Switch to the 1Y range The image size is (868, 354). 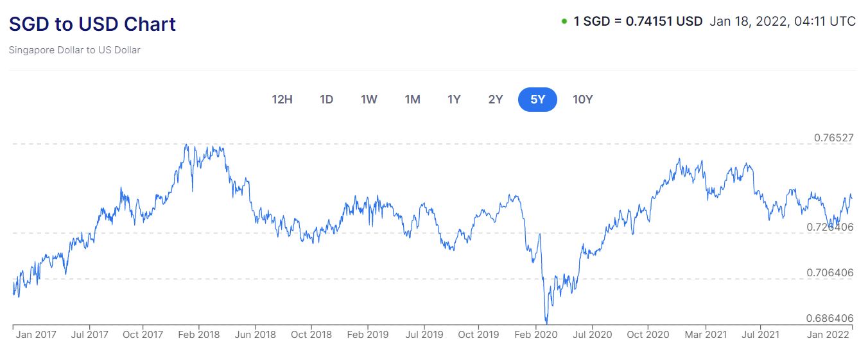(454, 100)
